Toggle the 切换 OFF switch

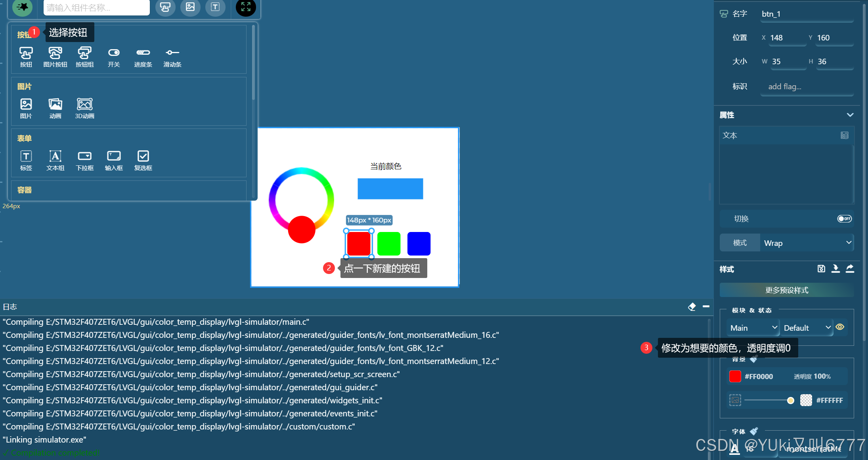(x=844, y=218)
